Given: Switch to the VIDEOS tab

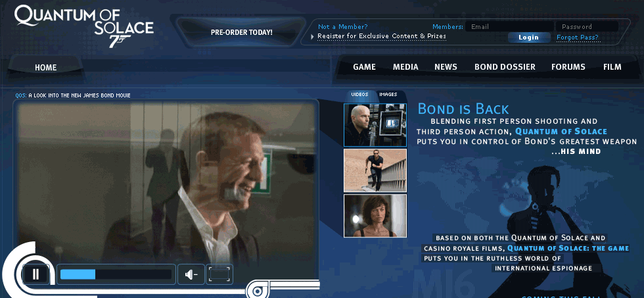Looking at the screenshot, I should tap(359, 95).
